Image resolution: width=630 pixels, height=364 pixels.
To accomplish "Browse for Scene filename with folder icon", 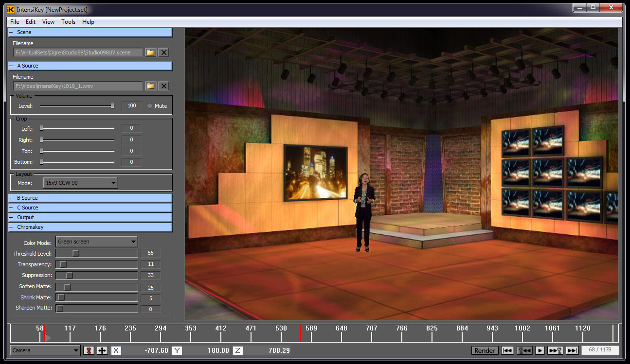I will 150,52.
